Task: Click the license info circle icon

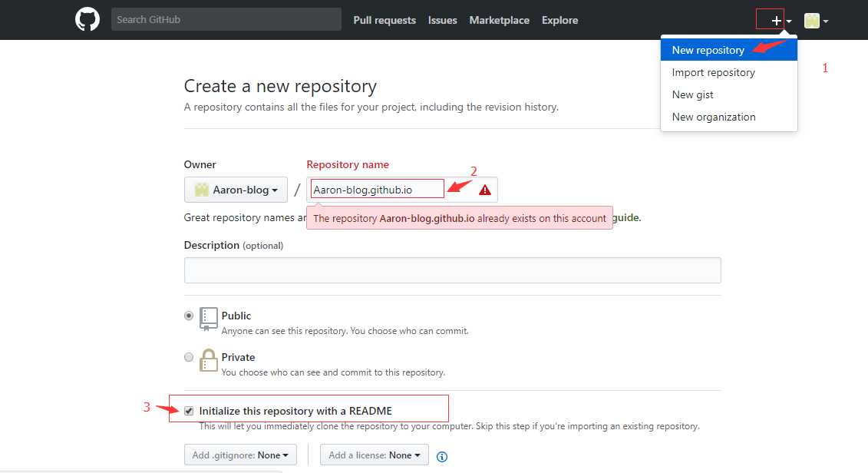Action: 442,456
